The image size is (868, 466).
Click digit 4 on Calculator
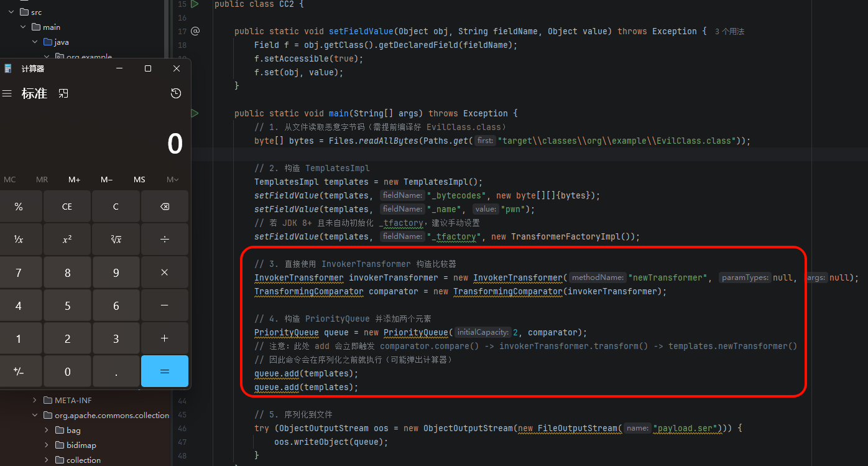pyautogui.click(x=19, y=305)
